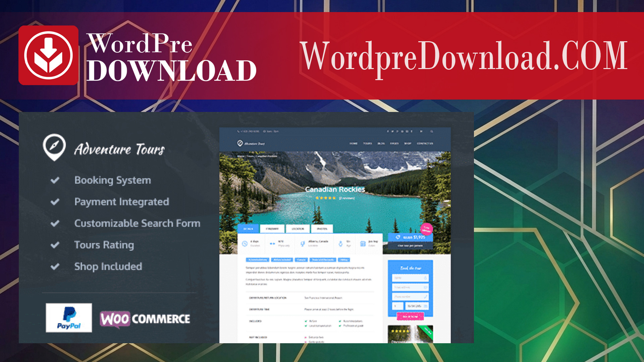This screenshot has height=362, width=644.
Task: Click the Canadian Rockies tour title
Action: 335,189
